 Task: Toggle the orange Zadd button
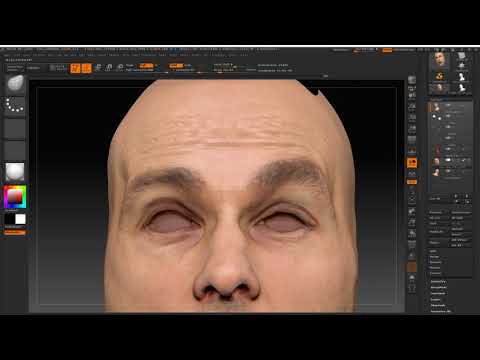(176, 66)
